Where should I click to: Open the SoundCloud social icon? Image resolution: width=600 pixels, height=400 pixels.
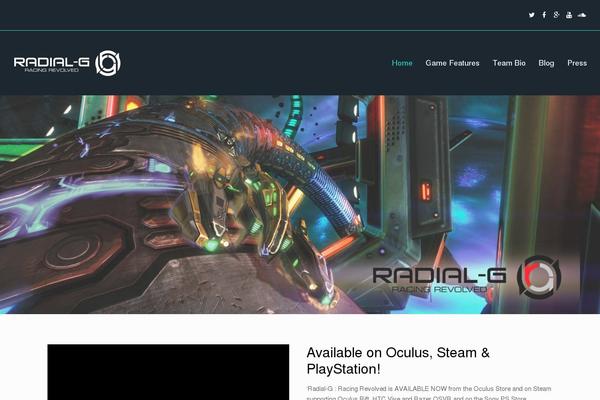[582, 15]
